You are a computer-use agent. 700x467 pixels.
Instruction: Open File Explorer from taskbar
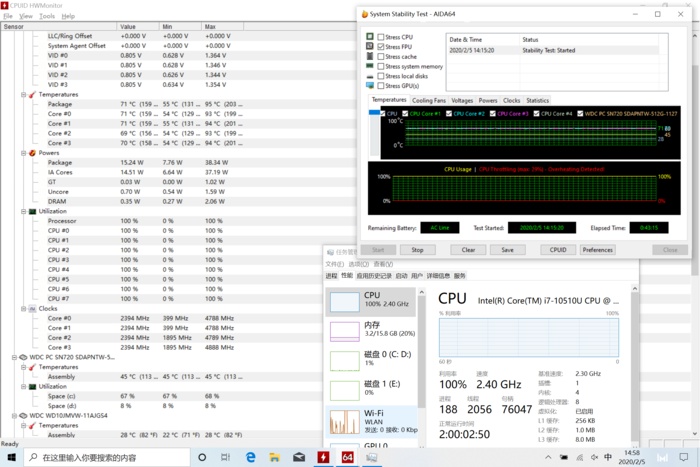[275, 457]
